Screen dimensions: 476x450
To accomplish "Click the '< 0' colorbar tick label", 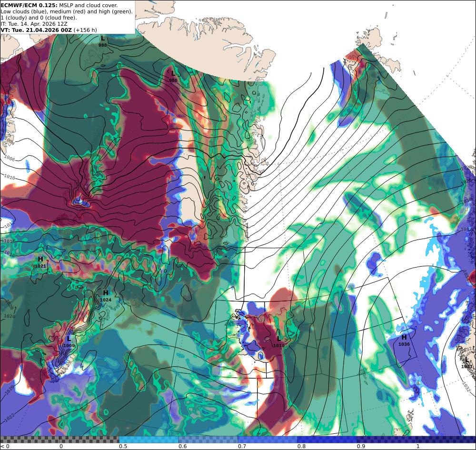I will pyautogui.click(x=5, y=446).
